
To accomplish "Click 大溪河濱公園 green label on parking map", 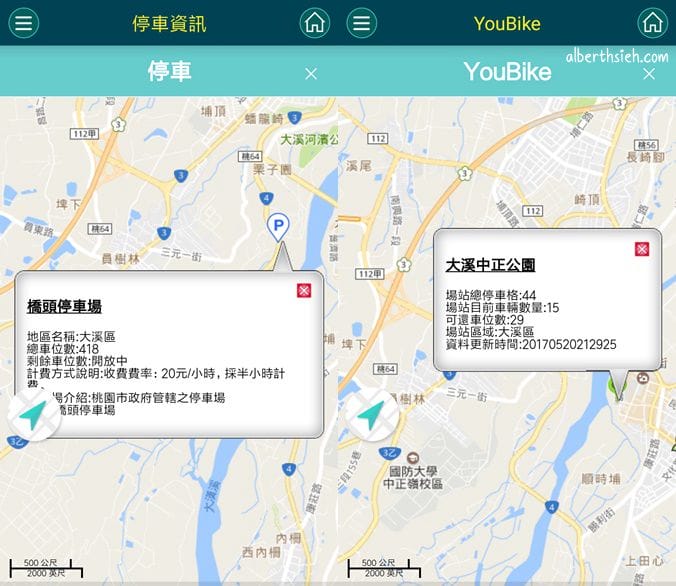I will click(x=309, y=140).
